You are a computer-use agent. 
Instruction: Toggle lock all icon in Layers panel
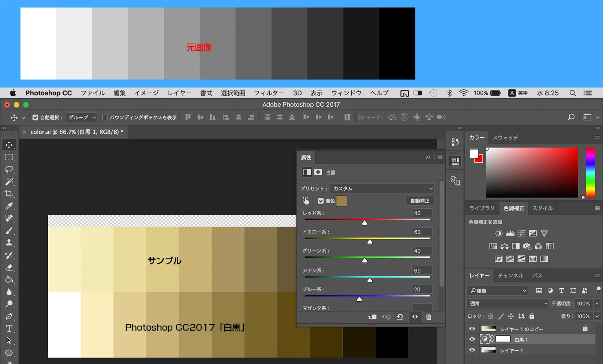[532, 316]
